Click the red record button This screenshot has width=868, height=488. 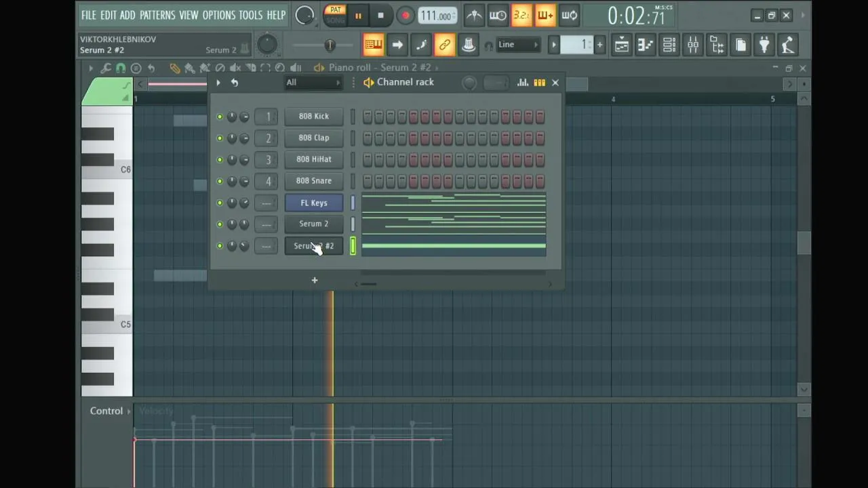pyautogui.click(x=405, y=16)
